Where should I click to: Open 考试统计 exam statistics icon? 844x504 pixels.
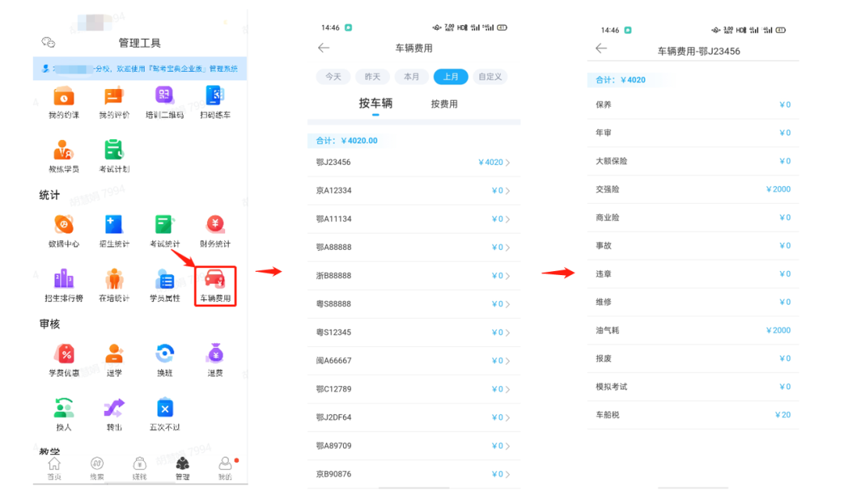pos(164,225)
